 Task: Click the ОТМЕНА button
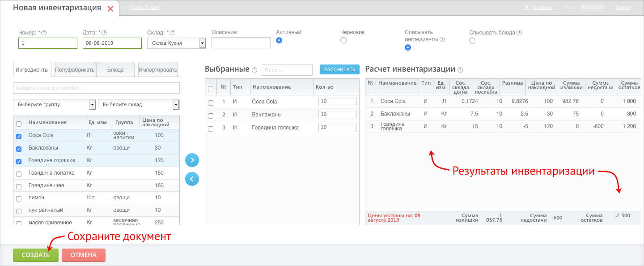[84, 255]
